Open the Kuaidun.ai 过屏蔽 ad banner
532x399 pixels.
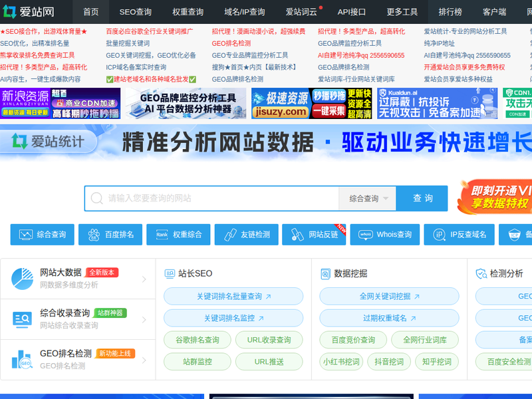438,104
